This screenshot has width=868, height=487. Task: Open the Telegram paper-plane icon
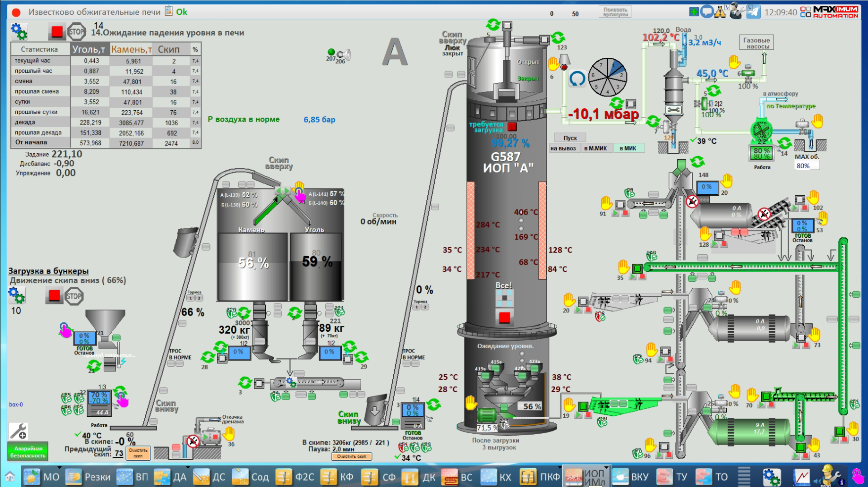pyautogui.click(x=753, y=11)
